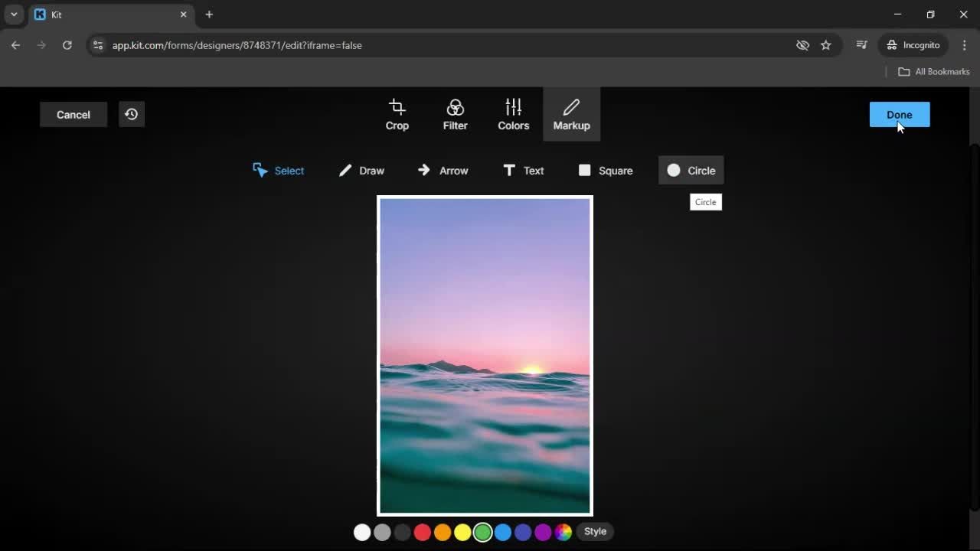980x551 pixels.
Task: Switch to the Markup tool
Action: click(x=571, y=114)
